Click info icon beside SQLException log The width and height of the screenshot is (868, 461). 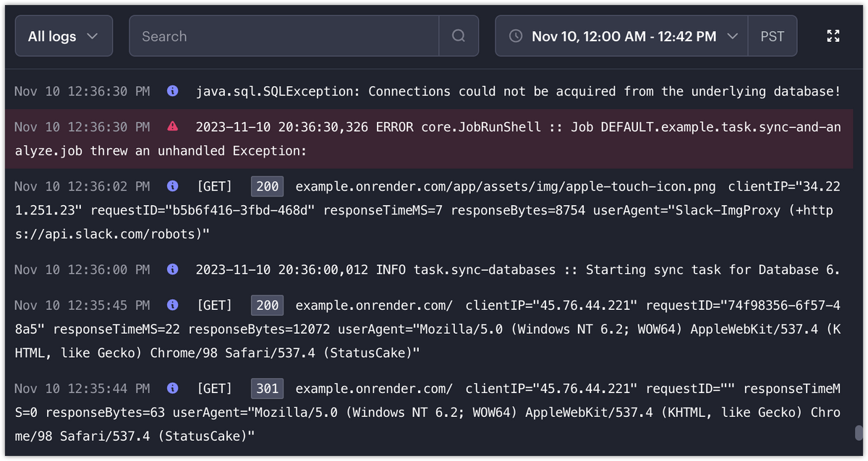pyautogui.click(x=172, y=91)
